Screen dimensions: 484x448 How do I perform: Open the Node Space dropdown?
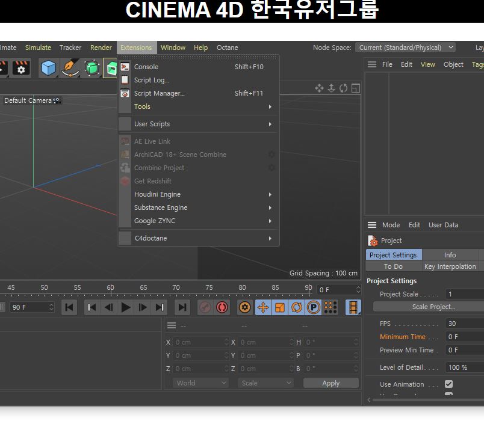[405, 48]
